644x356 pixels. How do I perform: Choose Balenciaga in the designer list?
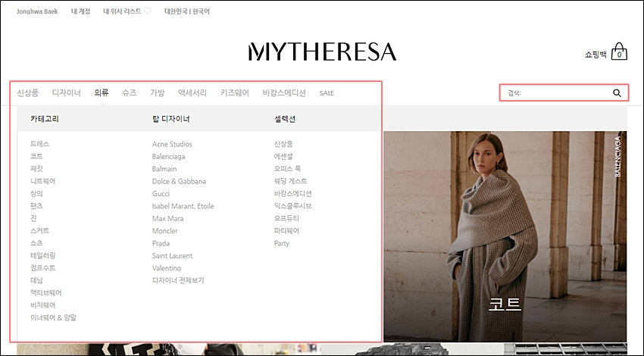click(x=168, y=157)
